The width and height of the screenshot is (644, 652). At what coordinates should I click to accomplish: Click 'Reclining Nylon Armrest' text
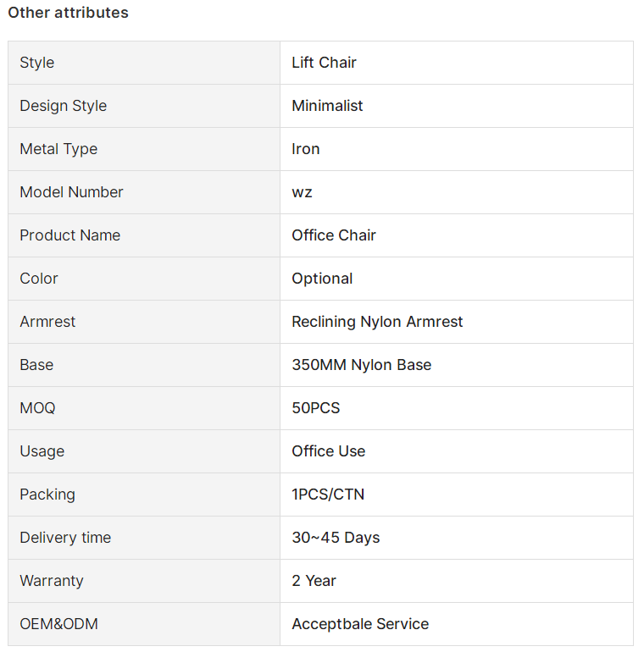[377, 322]
